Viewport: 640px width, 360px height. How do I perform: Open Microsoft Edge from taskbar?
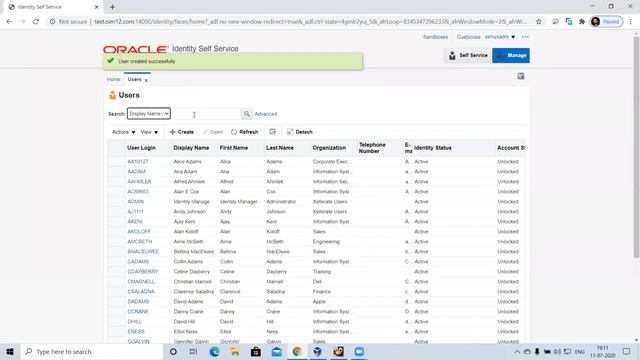click(x=214, y=351)
